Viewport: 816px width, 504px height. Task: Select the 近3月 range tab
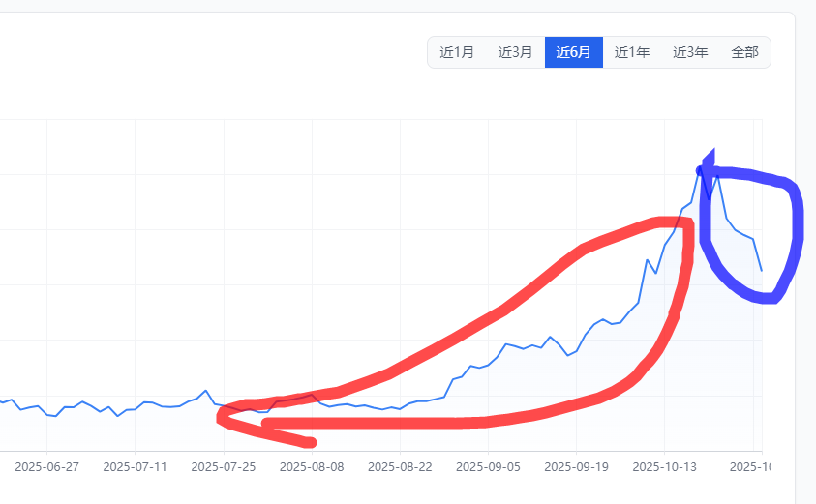[515, 52]
